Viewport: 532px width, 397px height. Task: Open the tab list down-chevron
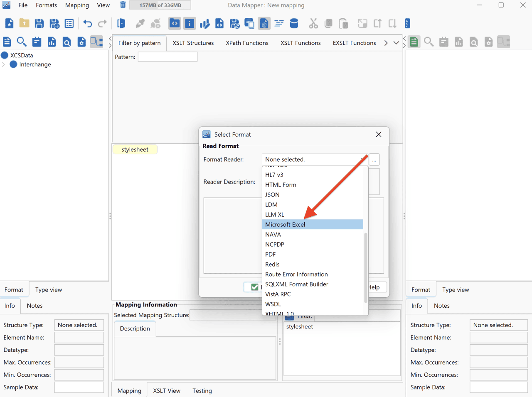click(396, 43)
